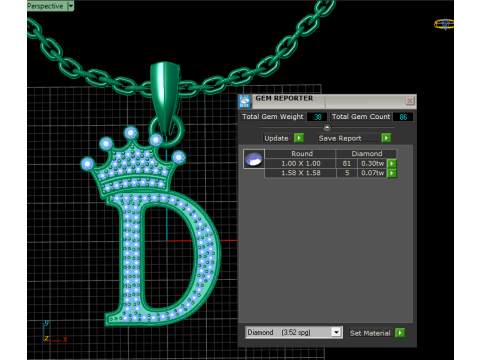Click the Set Material label button

(x=370, y=333)
